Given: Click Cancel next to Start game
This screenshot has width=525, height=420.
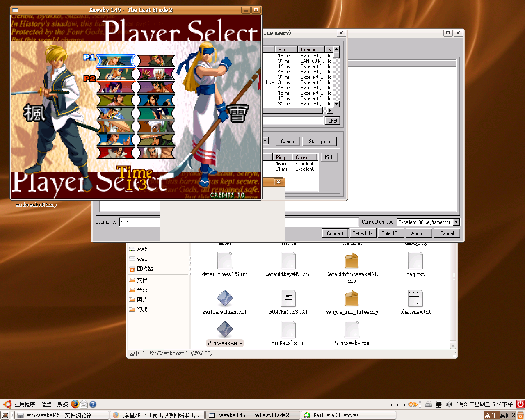Looking at the screenshot, I should click(288, 142).
